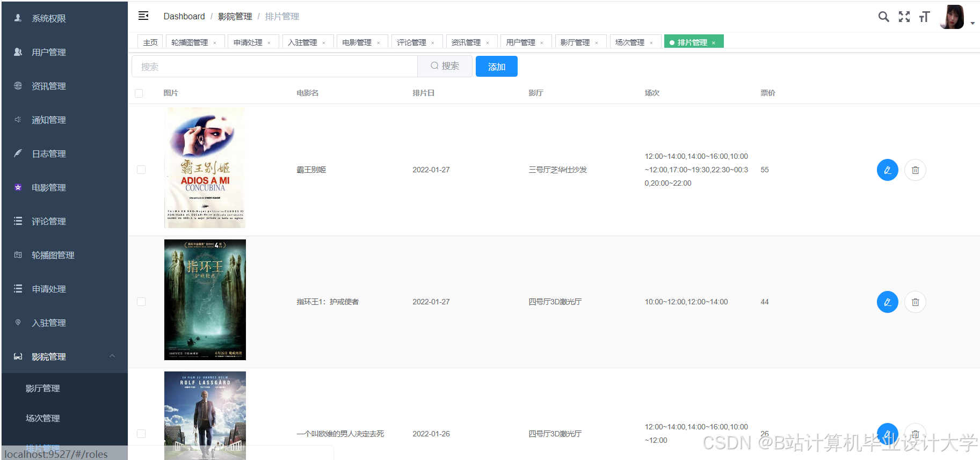980x460 pixels.
Task: Open 用户管理 in the sidebar
Action: point(64,52)
